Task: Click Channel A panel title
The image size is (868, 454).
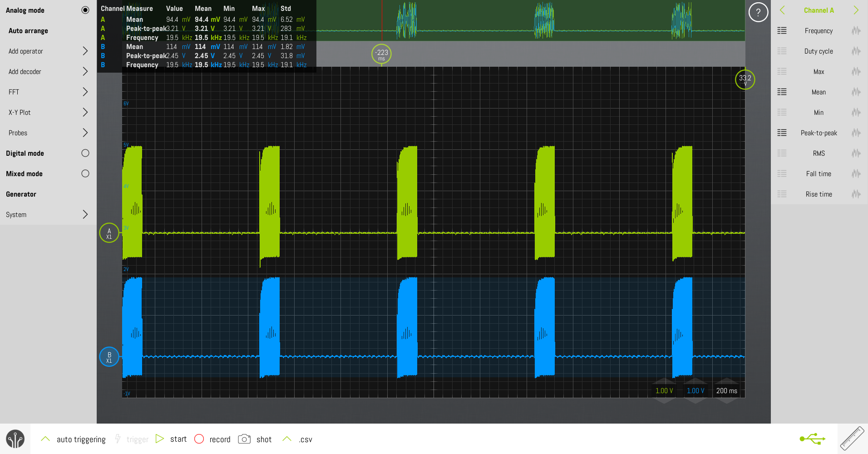Action: pos(819,10)
